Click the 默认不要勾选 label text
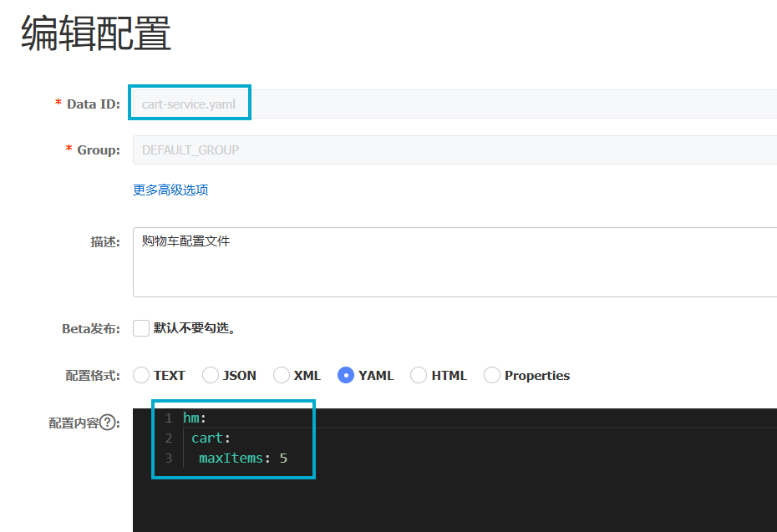 194,328
